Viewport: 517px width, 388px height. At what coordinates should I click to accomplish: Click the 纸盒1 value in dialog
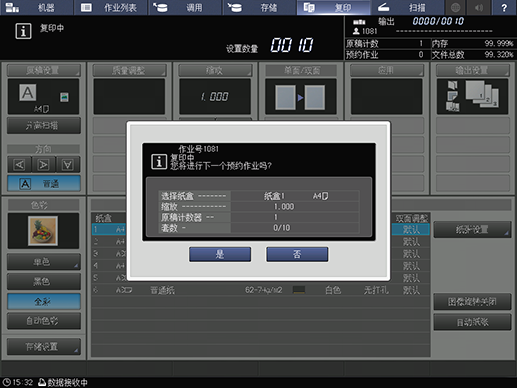(x=274, y=196)
